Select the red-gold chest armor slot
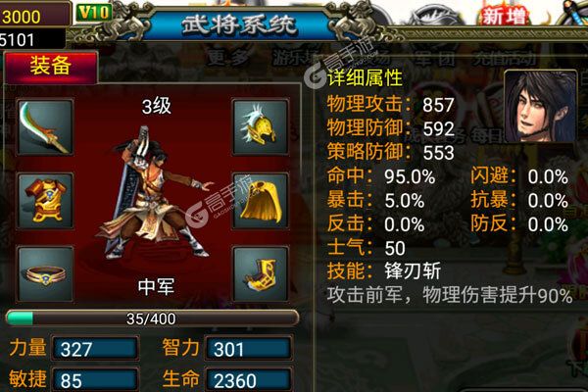The height and width of the screenshot is (392, 588). point(45,201)
